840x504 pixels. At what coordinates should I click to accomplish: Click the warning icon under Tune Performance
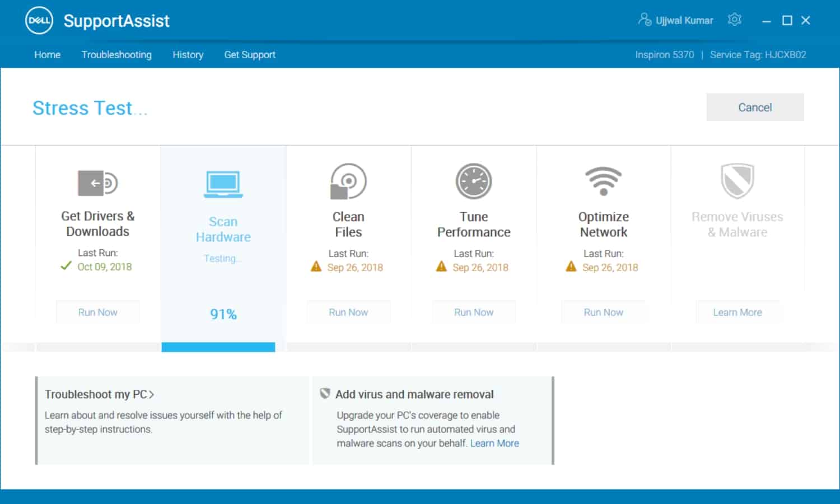[442, 267]
